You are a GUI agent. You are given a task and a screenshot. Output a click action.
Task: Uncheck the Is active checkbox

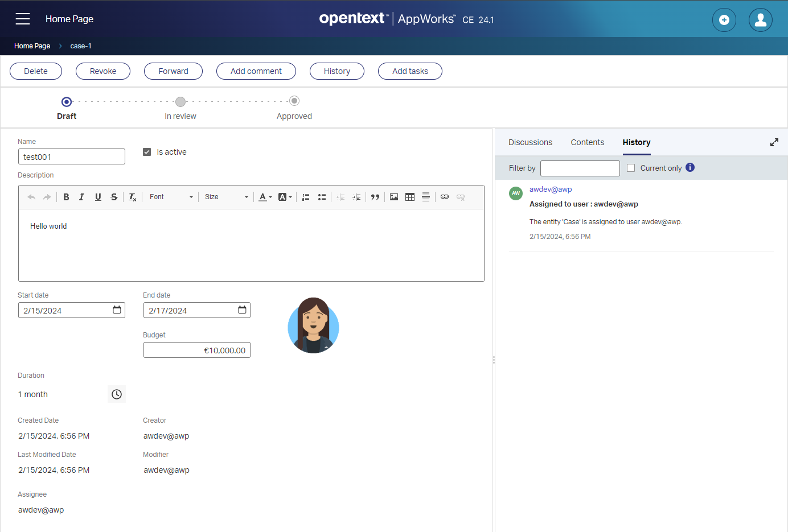point(147,152)
